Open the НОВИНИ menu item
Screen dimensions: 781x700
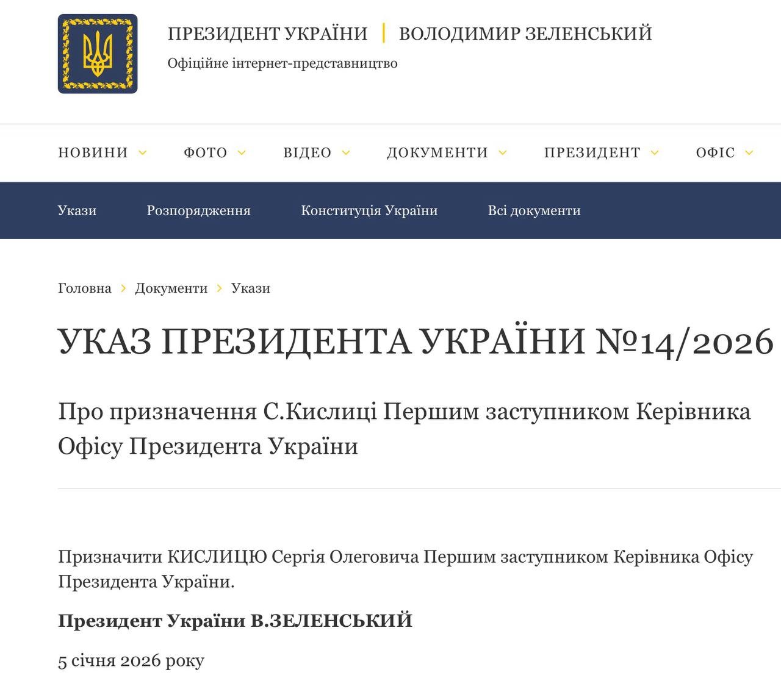point(93,152)
